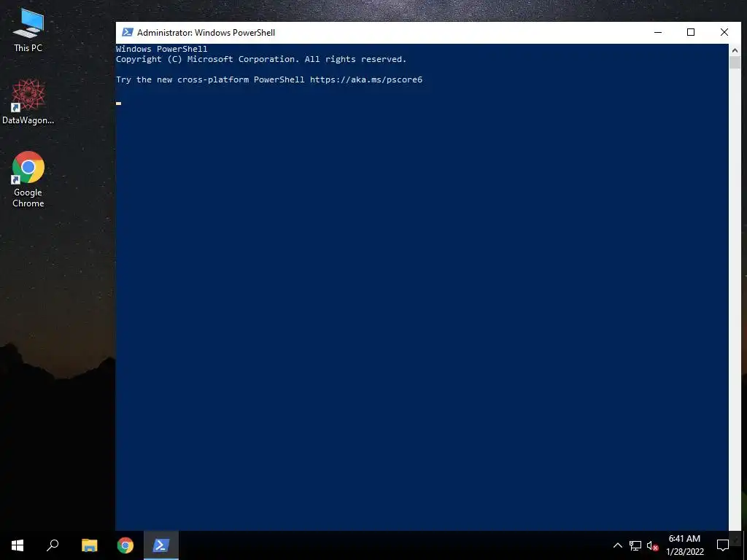Open network status tray icon

[635, 545]
